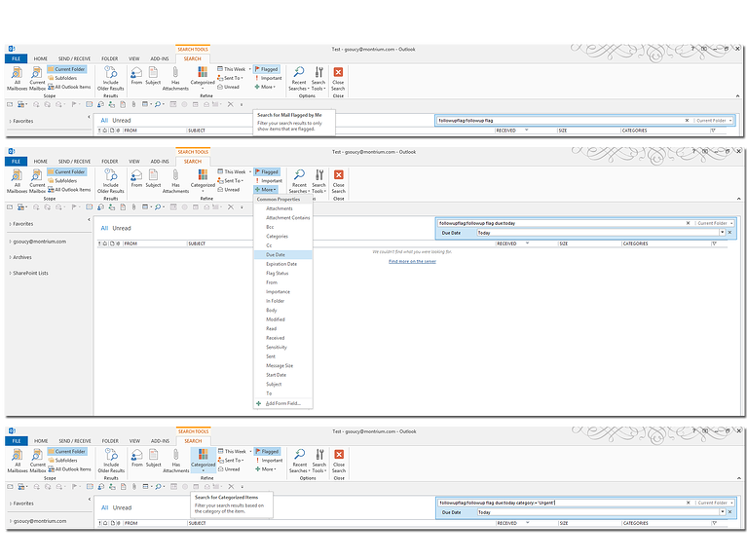Remove Due Date criterion with its X, middle window
The width and height of the screenshot is (747, 560).
click(x=729, y=233)
